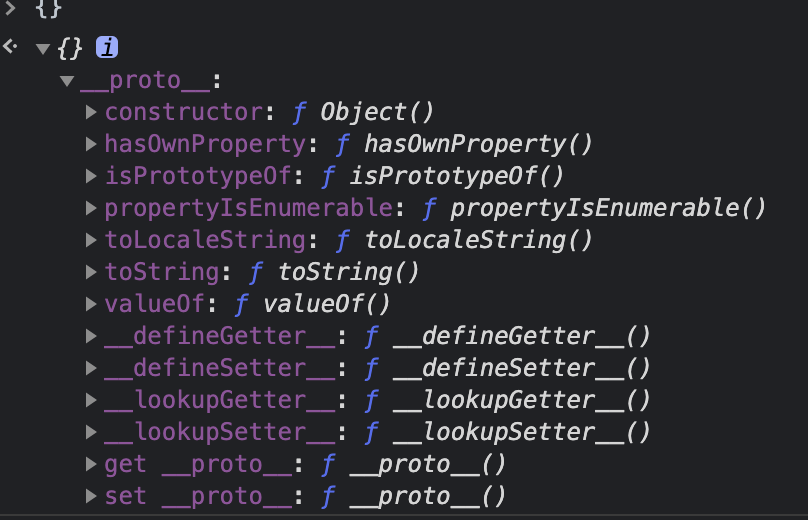Expand the set __proto__ accessor
Viewport: 808px width, 520px height.
click(x=91, y=496)
